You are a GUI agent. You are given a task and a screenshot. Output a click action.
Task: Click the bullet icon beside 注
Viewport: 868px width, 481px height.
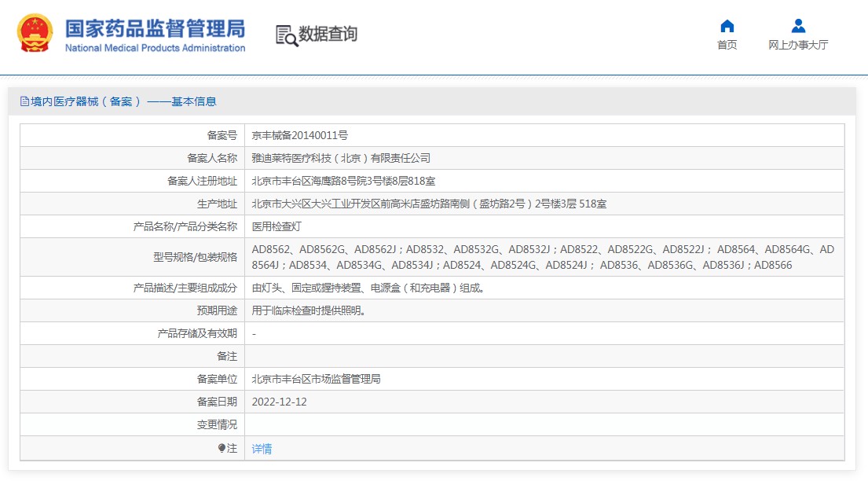(x=222, y=448)
